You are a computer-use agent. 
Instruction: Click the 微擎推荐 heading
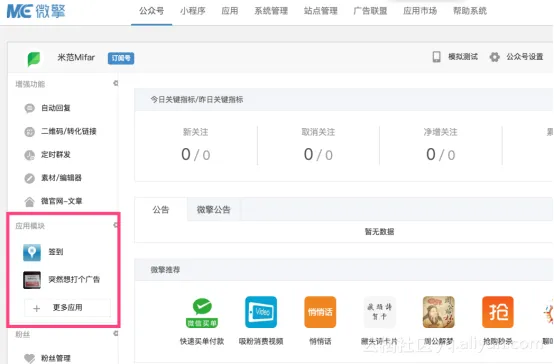pos(165,270)
